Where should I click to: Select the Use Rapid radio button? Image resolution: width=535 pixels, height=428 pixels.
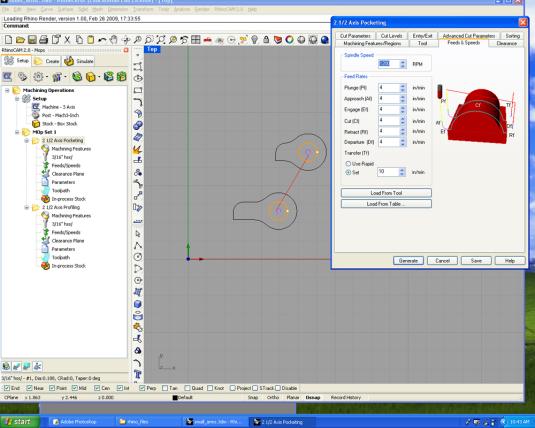pos(348,164)
